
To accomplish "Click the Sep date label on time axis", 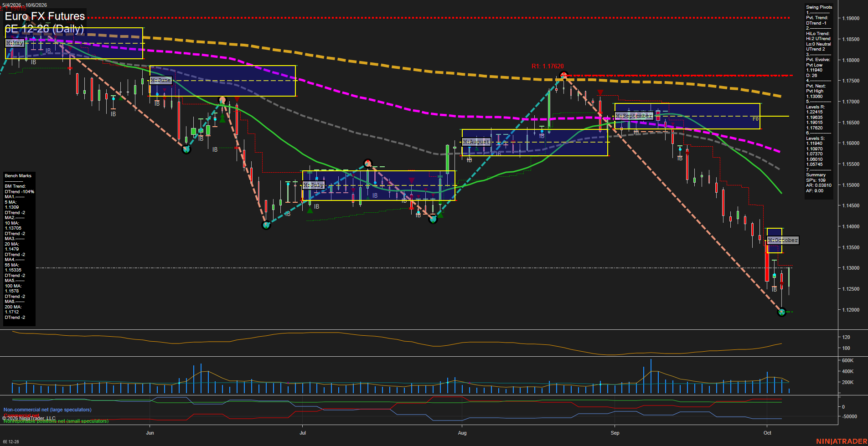I will [x=615, y=433].
